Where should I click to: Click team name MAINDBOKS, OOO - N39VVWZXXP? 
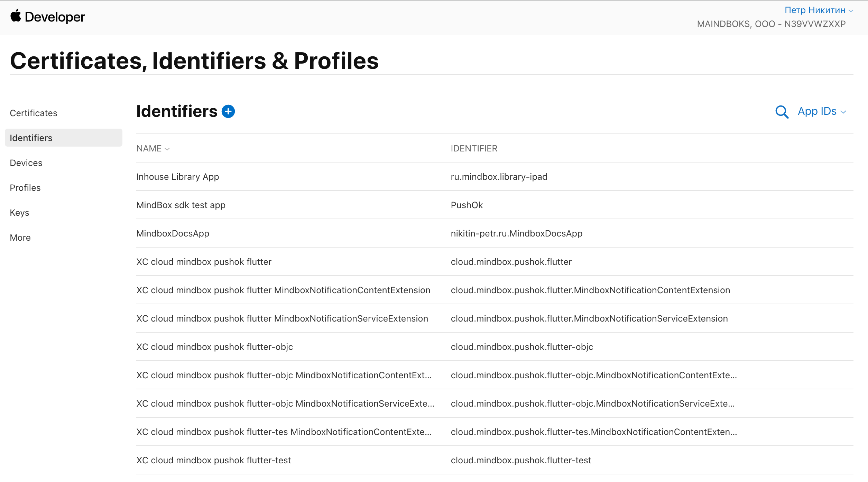point(771,24)
